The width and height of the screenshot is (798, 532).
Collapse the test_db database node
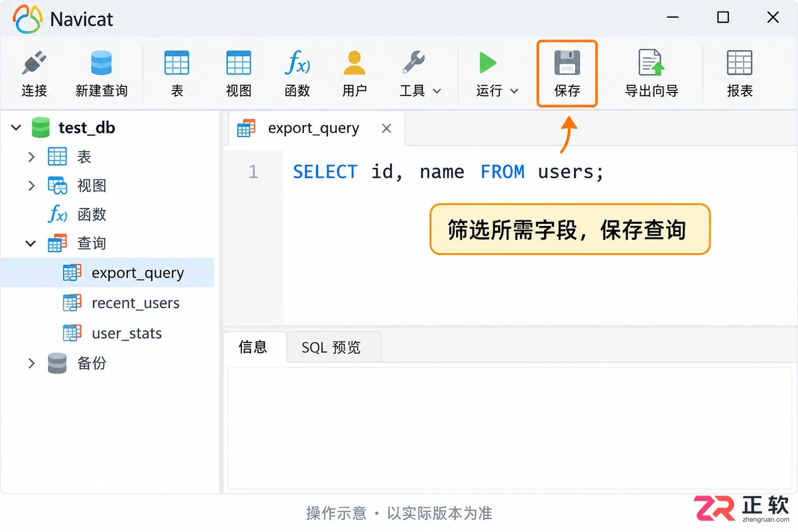(16, 128)
